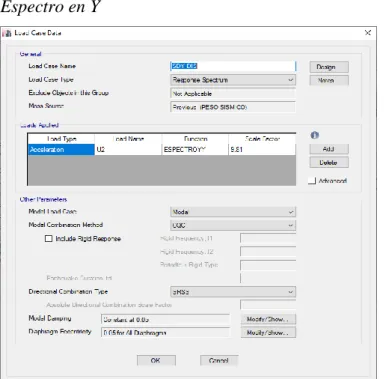Enable the Advanced checkbox

click(x=312, y=180)
